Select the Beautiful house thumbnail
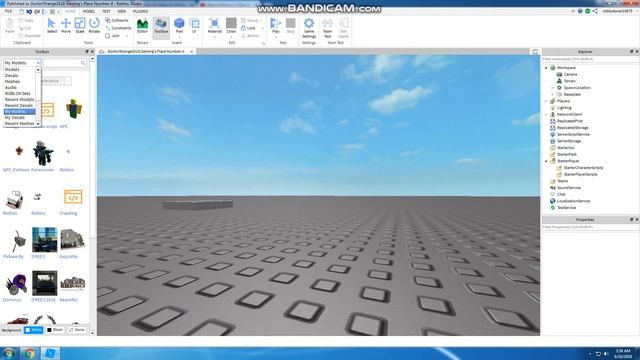Screen dimensions: 640x360 73,283
